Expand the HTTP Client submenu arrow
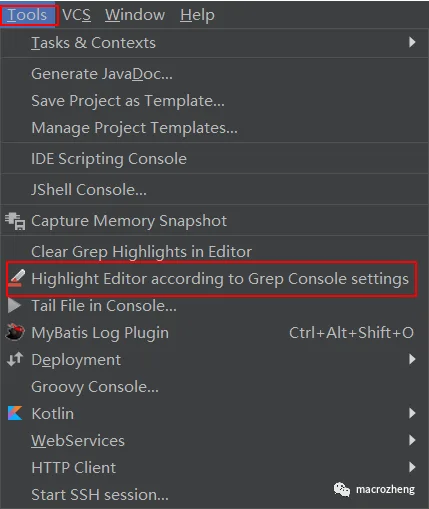Screen dimensions: 429x509 tap(412, 467)
